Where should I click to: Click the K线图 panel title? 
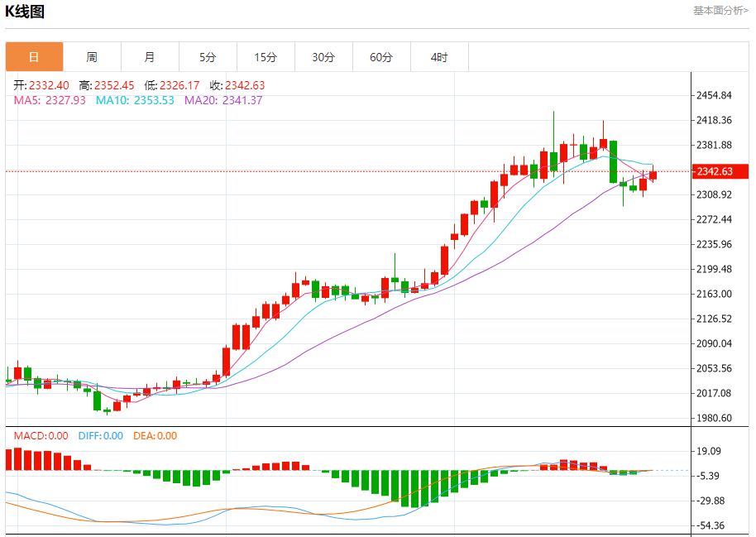[x=26, y=12]
